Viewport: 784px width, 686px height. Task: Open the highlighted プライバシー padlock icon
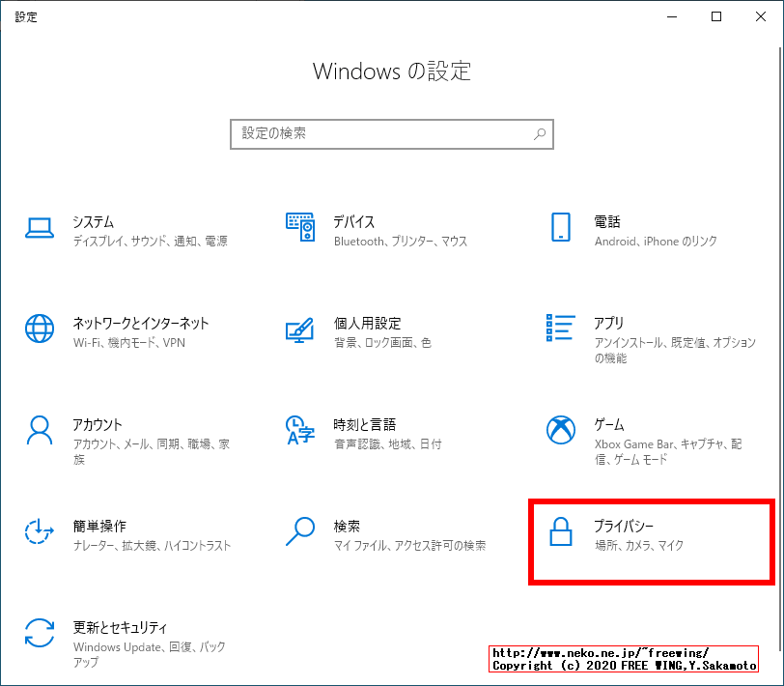coord(560,531)
